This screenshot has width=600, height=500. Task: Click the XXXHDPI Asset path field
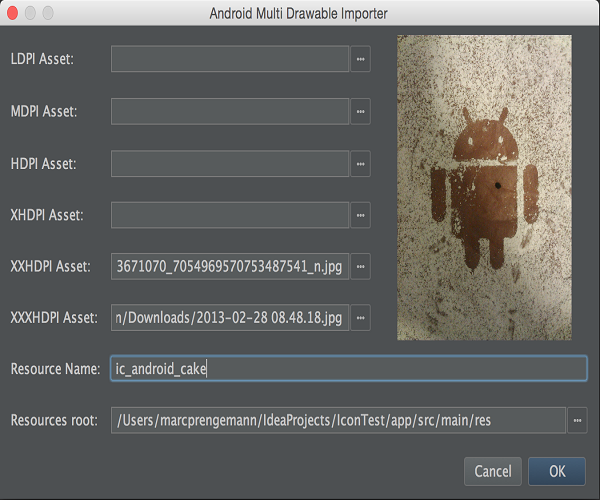pyautogui.click(x=230, y=318)
